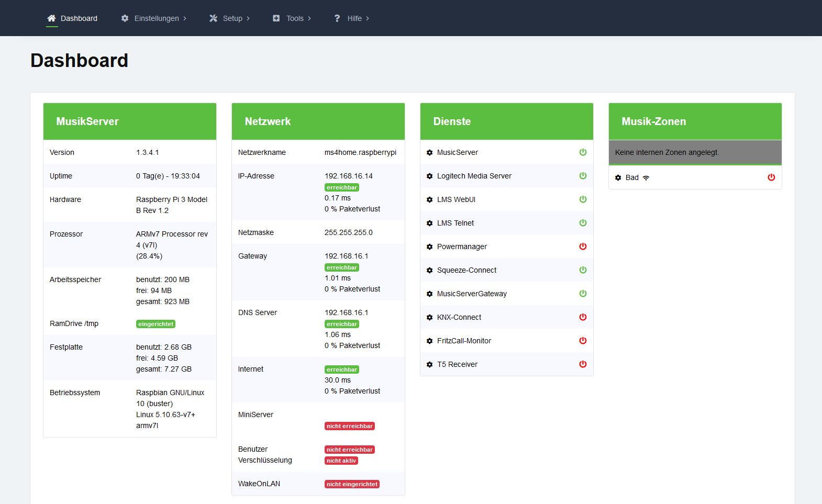
Task: Expand the Setup dropdown menu
Action: pos(229,18)
